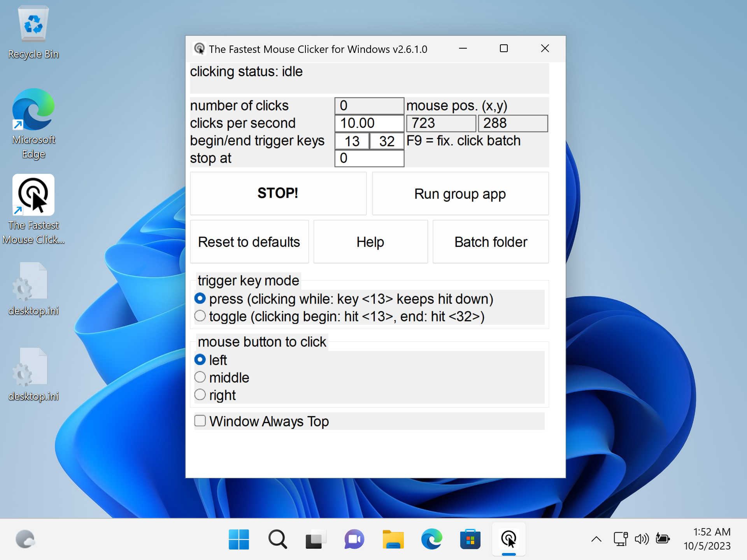This screenshot has height=560, width=747.
Task: Select press trigger key mode radio button
Action: tap(201, 299)
